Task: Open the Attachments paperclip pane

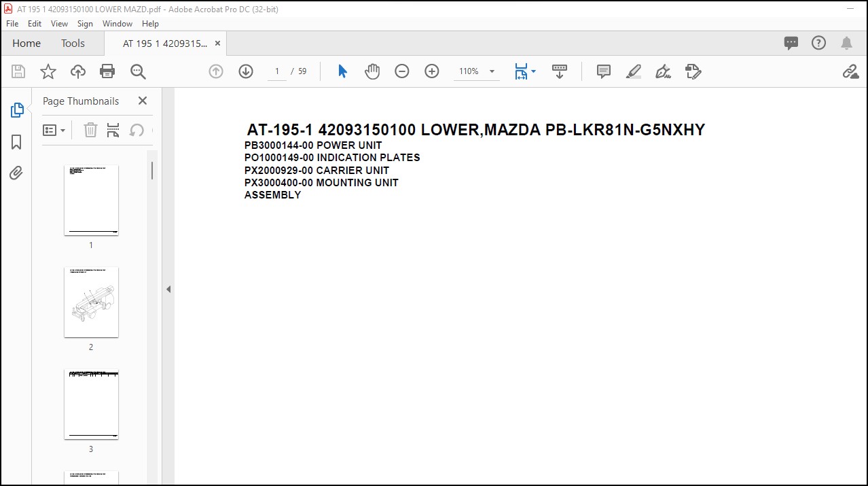Action: [x=16, y=173]
